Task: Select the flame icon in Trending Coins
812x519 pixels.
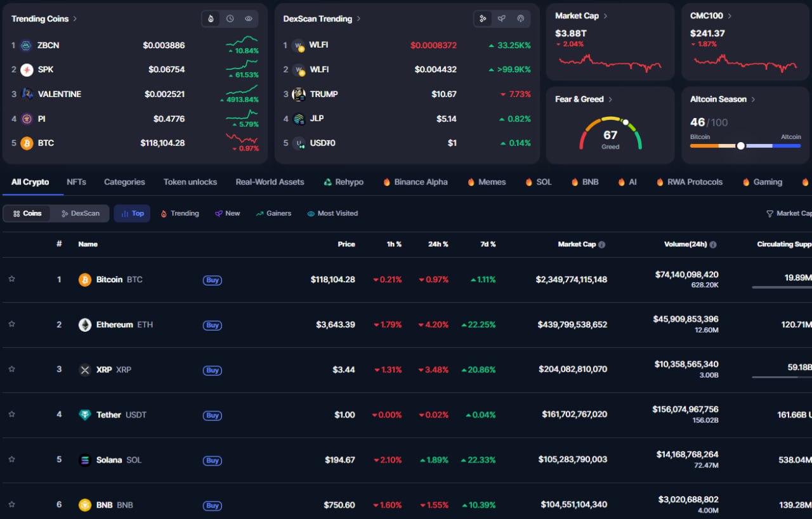Action: click(x=211, y=19)
